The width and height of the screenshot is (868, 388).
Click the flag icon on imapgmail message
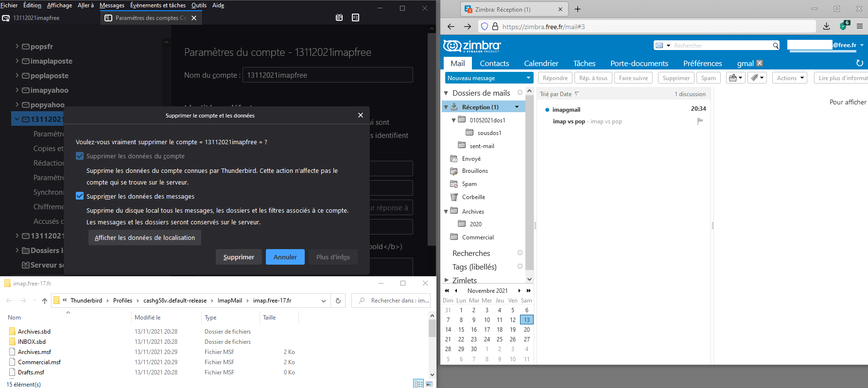click(x=700, y=121)
